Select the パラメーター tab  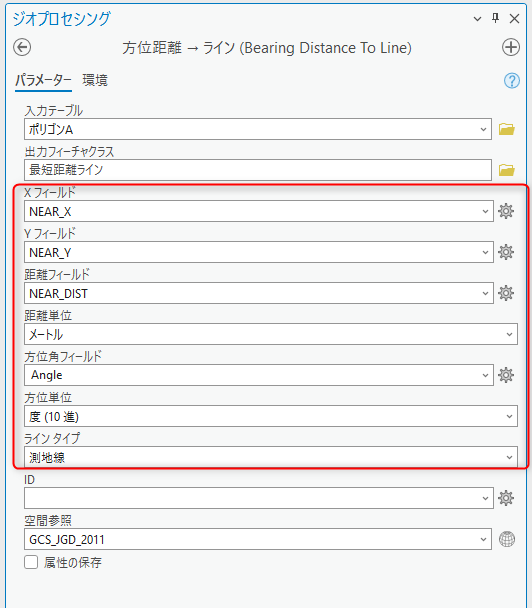tap(43, 80)
